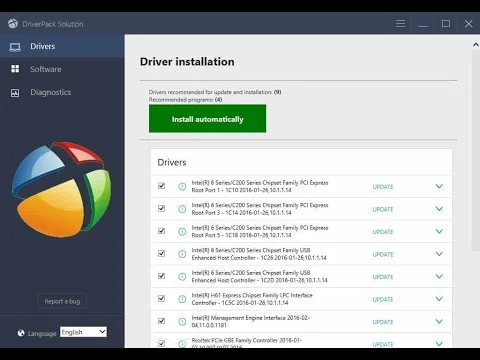Open the Drivers section in sidebar

[x=62, y=46]
